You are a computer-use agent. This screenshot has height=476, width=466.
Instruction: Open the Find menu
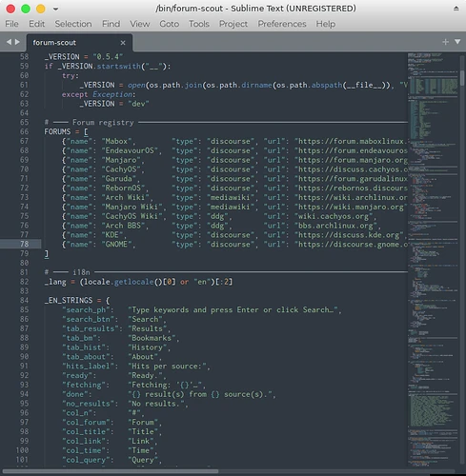(x=111, y=24)
